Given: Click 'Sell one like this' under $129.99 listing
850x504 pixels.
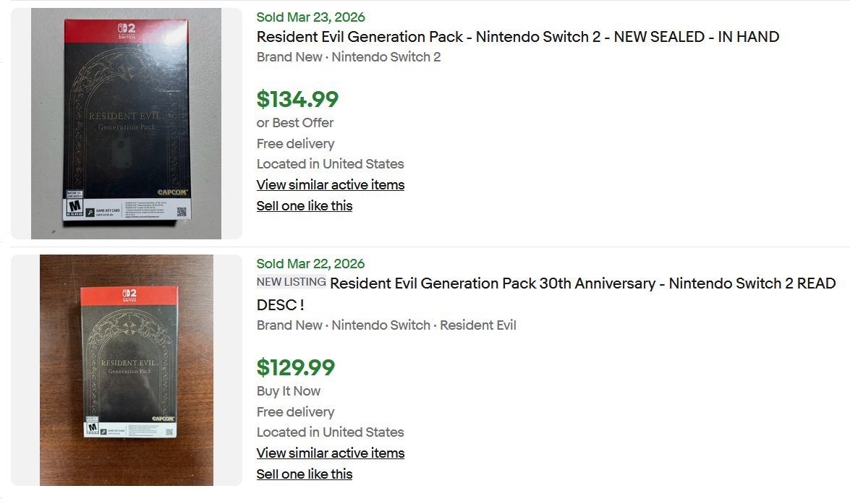Looking at the screenshot, I should point(304,474).
